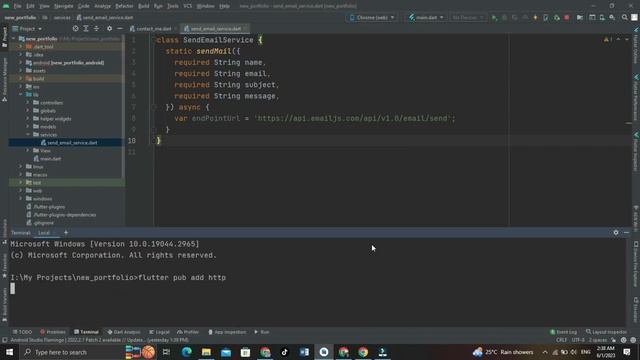The width and height of the screenshot is (640, 360).
Task: Click the red Stop button in toolbar
Action: (x=567, y=18)
